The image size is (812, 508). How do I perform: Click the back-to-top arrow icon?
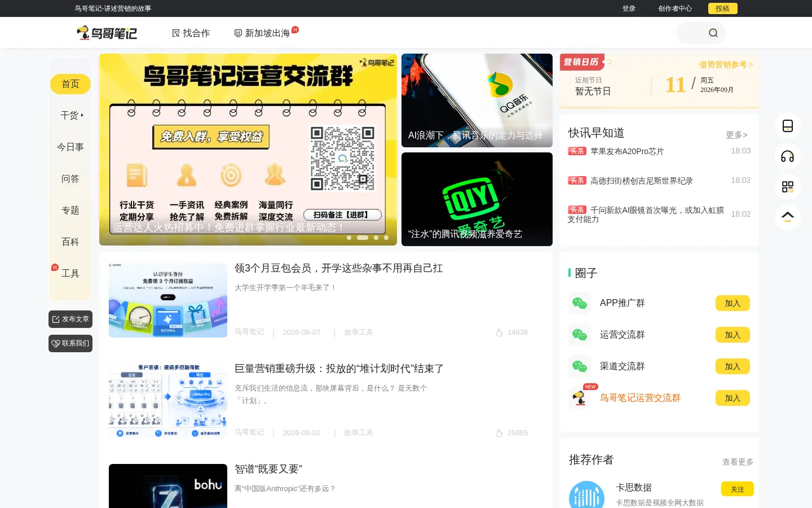[788, 217]
